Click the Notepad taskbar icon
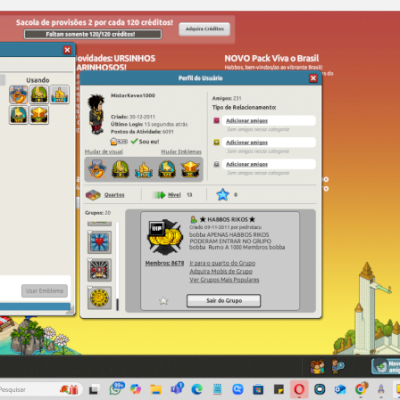The image size is (400, 400). tap(217, 389)
